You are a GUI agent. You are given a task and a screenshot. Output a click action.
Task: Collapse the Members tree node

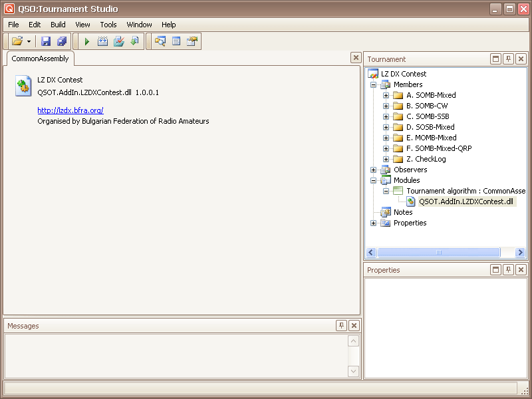(374, 84)
